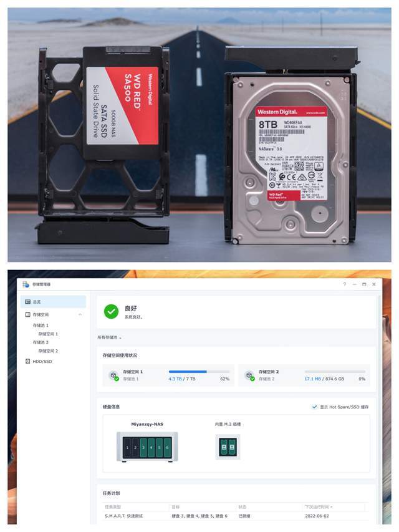
Task: Click the 62% usage value
Action: pos(225,379)
